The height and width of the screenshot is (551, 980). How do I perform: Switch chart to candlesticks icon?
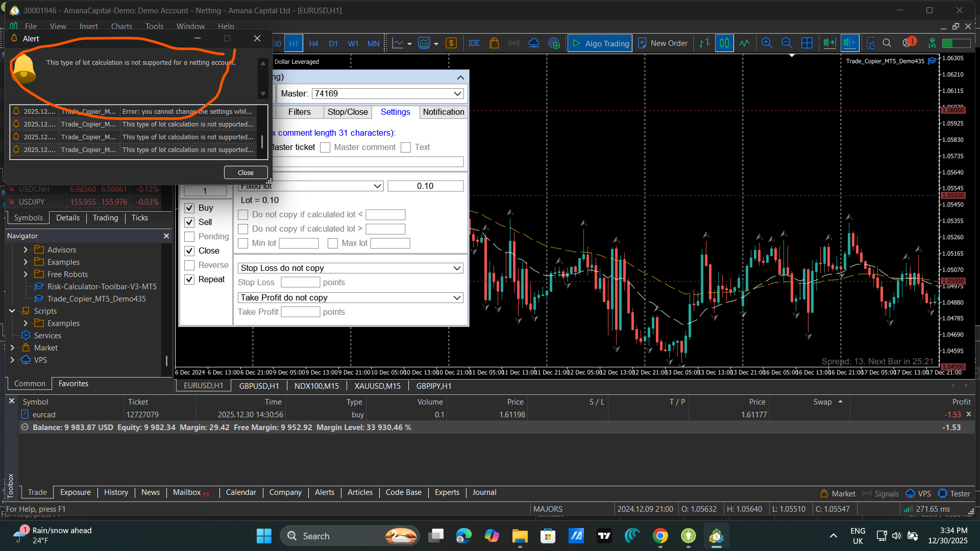point(724,43)
